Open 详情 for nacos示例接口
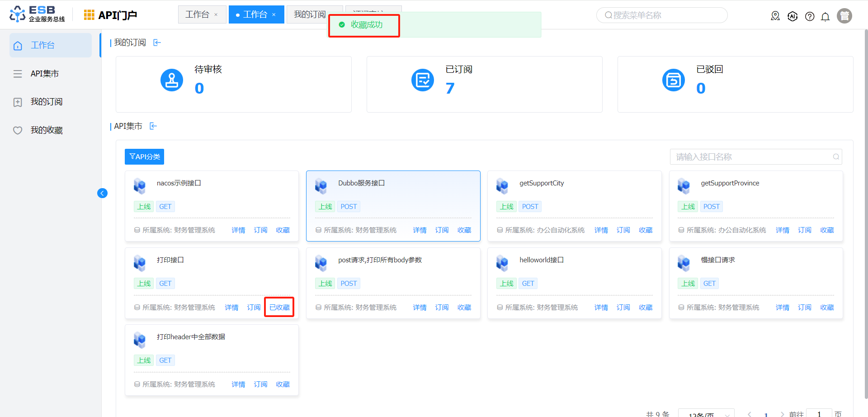The height and width of the screenshot is (417, 868). tap(238, 230)
